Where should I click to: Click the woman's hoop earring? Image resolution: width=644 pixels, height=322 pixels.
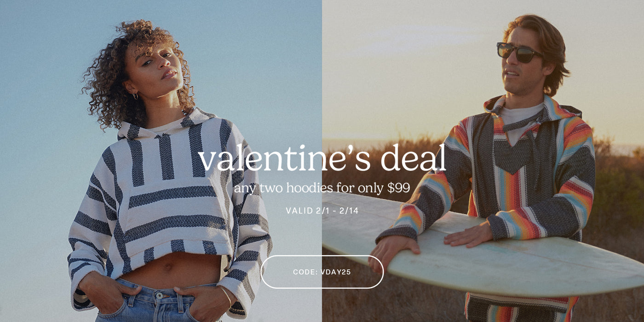point(136,96)
